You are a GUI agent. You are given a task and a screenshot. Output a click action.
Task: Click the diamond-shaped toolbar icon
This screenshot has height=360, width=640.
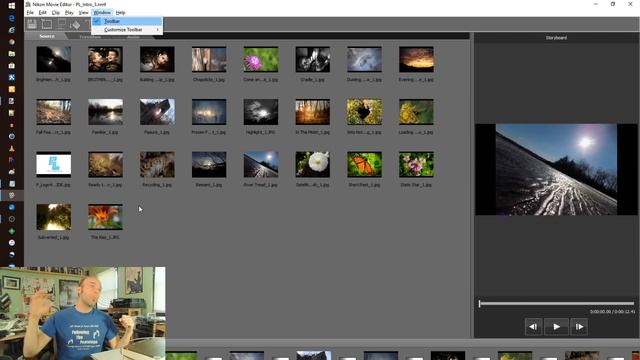(x=75, y=25)
